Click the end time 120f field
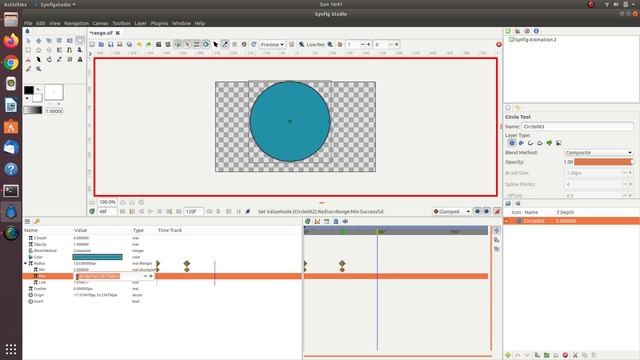The width and height of the screenshot is (640, 360). 193,211
